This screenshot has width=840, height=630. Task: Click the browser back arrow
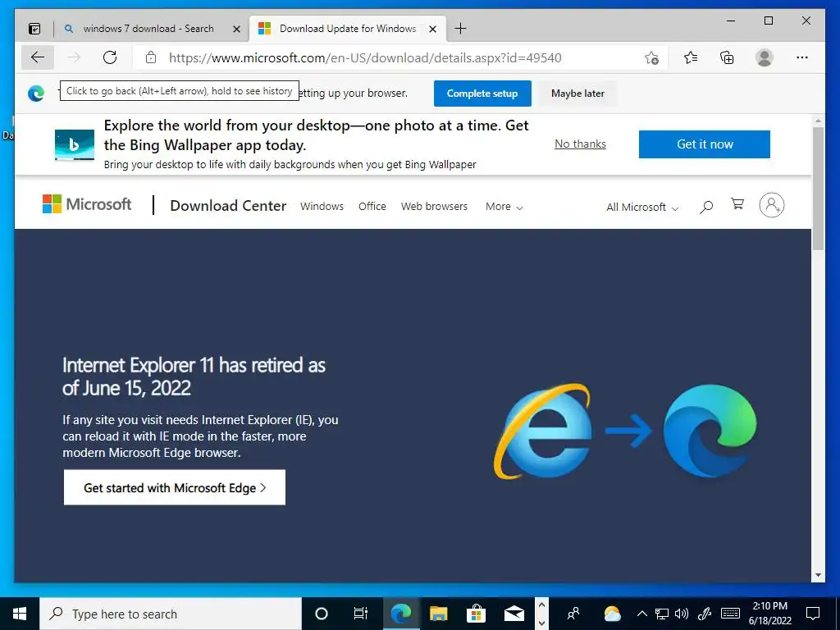(x=38, y=57)
